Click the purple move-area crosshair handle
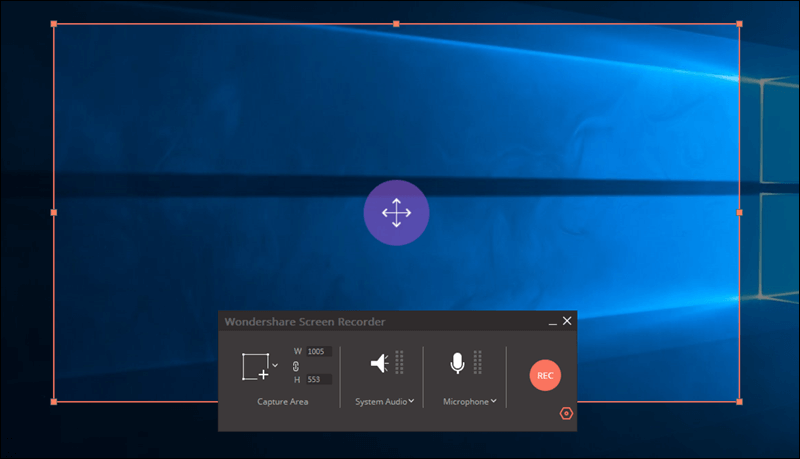This screenshot has height=459, width=800. click(x=396, y=213)
